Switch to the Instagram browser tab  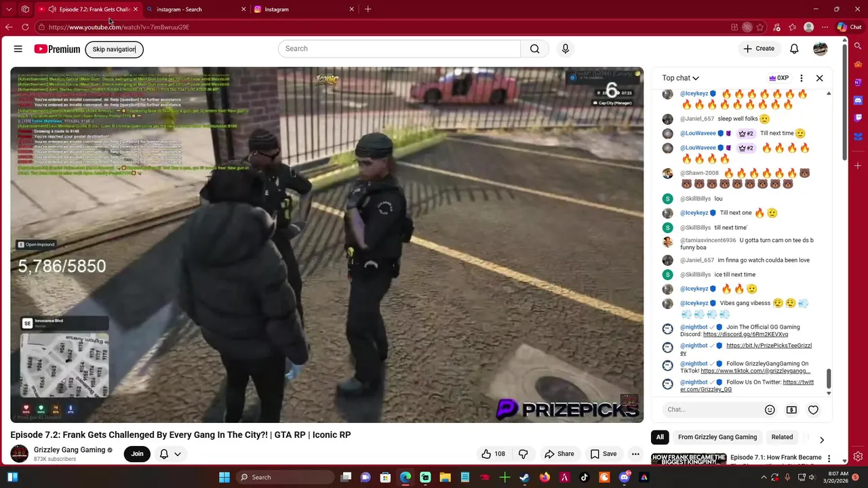[x=304, y=9]
